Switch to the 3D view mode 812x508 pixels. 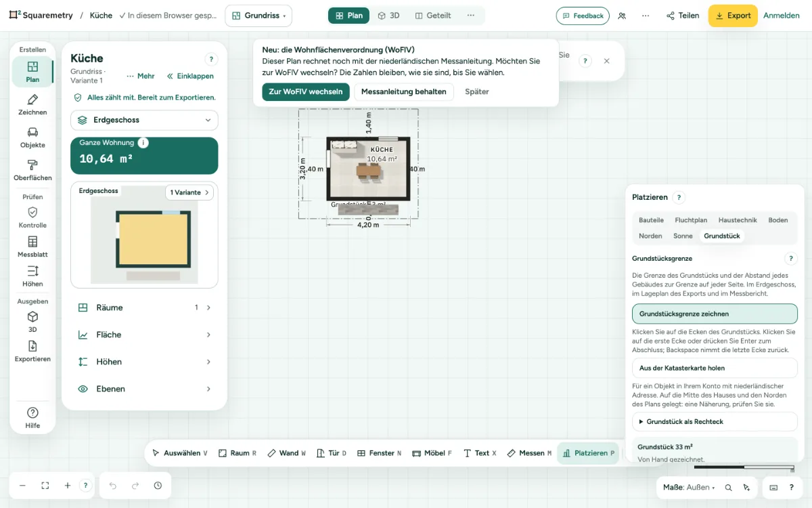coord(388,16)
